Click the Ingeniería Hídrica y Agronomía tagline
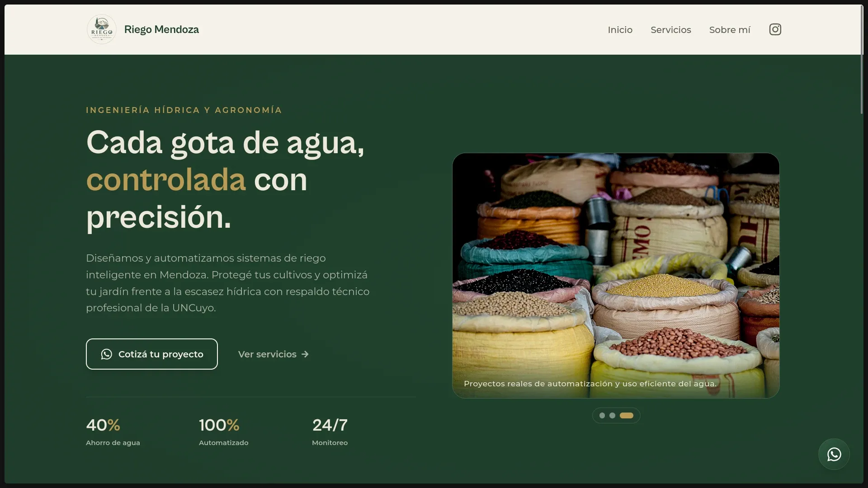This screenshot has width=868, height=488. pos(184,110)
